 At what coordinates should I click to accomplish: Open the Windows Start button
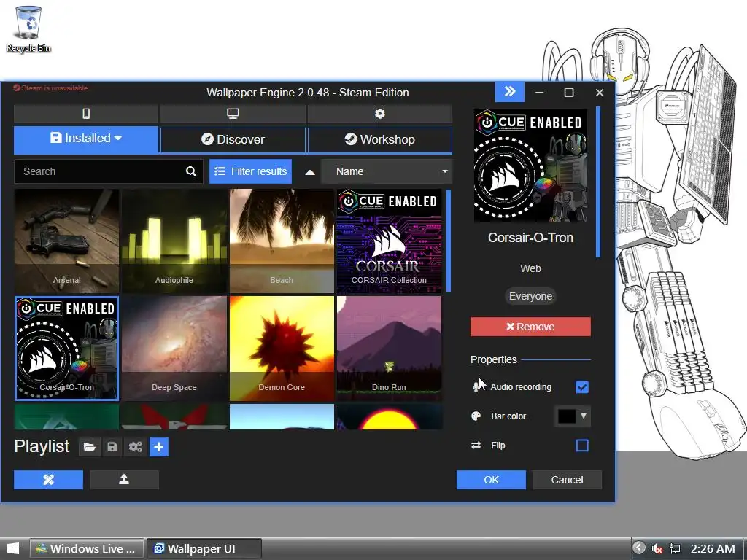tap(13, 548)
